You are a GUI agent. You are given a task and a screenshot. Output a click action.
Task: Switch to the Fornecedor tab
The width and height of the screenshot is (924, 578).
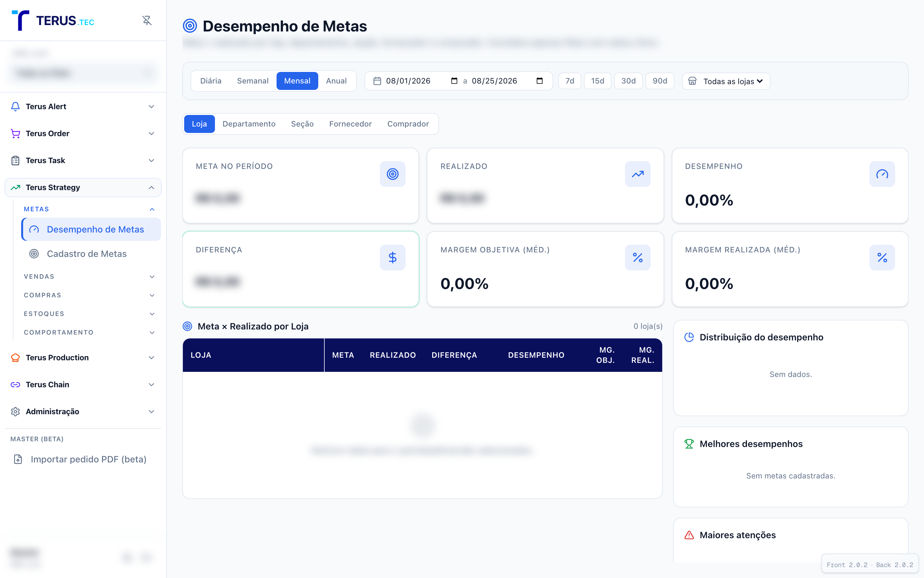click(x=350, y=124)
